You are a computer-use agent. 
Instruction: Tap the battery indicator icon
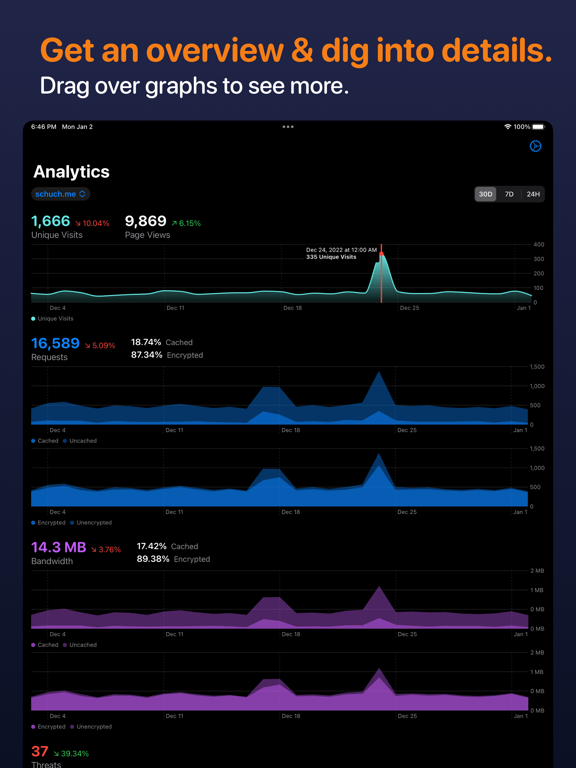click(538, 127)
